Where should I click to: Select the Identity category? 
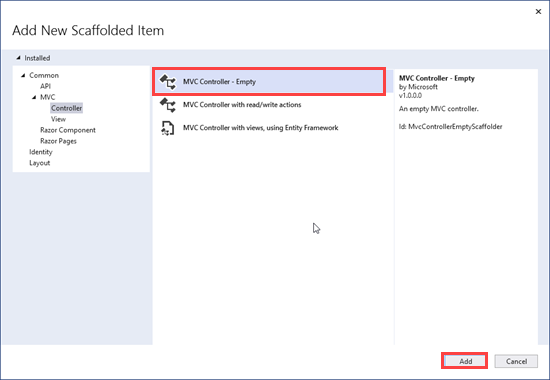[41, 152]
